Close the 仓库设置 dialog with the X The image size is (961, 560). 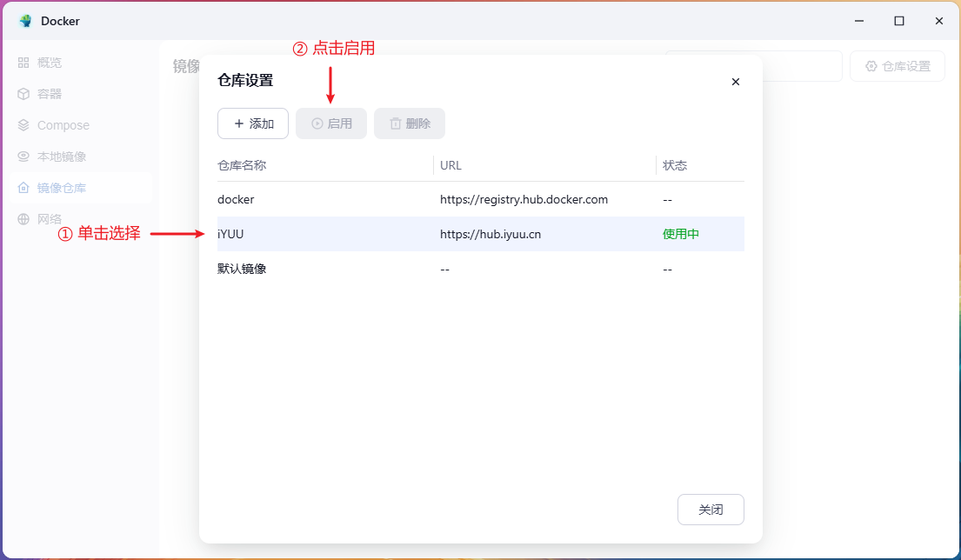[736, 82]
